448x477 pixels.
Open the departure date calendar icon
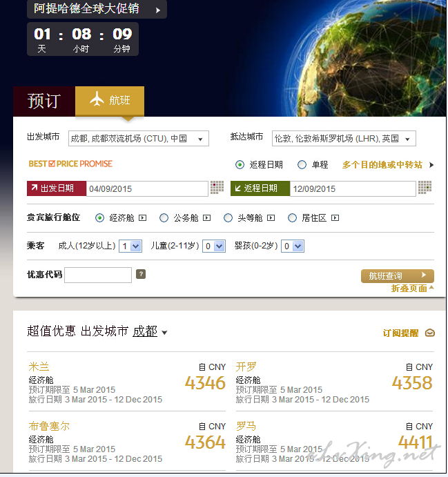point(217,187)
